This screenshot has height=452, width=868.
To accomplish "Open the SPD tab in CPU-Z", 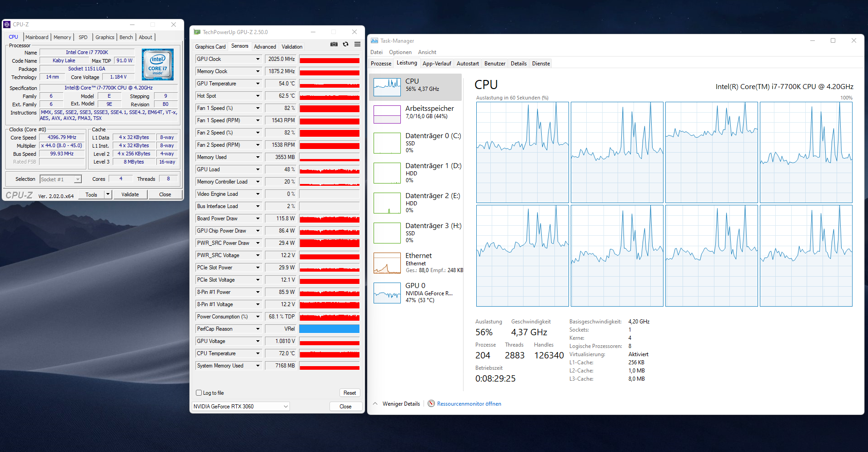I will point(83,37).
